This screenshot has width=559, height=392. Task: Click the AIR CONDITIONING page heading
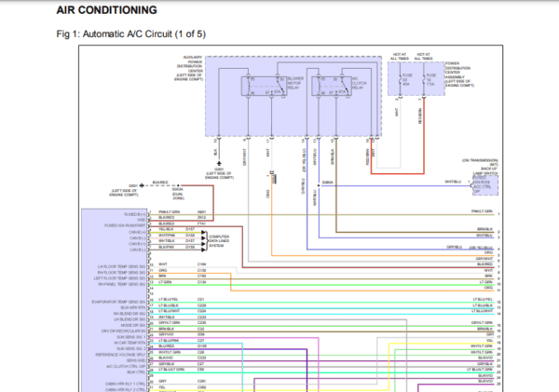(x=106, y=10)
